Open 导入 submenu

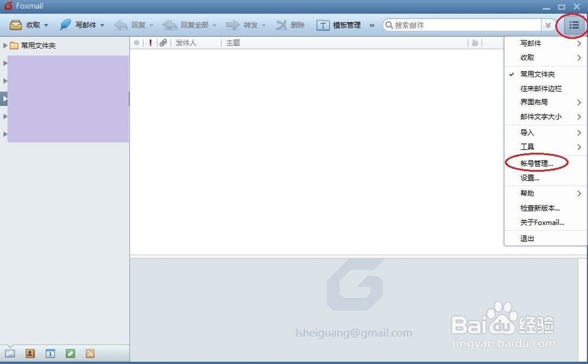[x=545, y=132]
